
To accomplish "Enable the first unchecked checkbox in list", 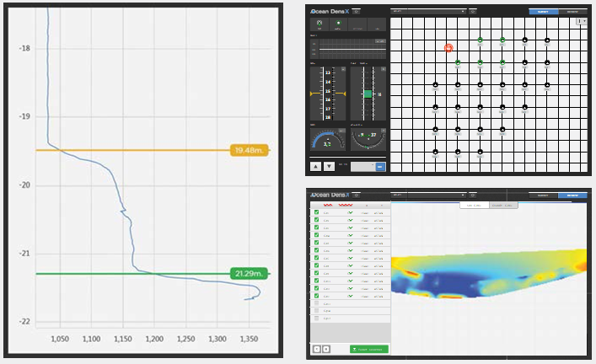I will (x=317, y=303).
